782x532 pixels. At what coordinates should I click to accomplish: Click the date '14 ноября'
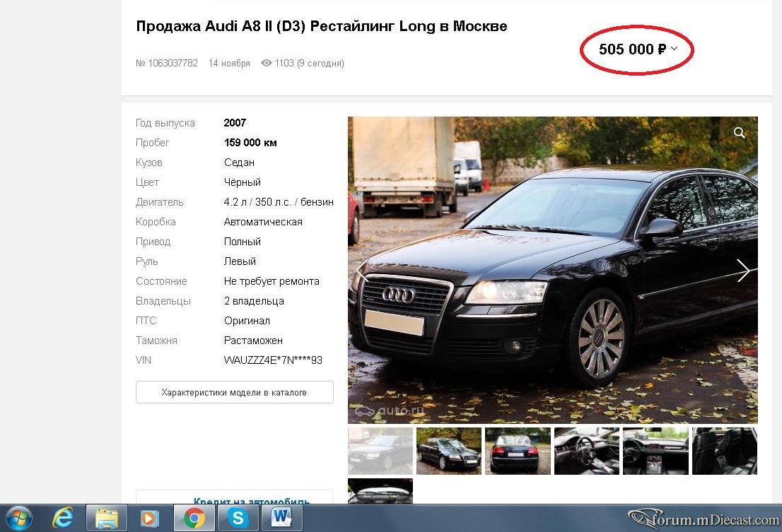click(229, 64)
